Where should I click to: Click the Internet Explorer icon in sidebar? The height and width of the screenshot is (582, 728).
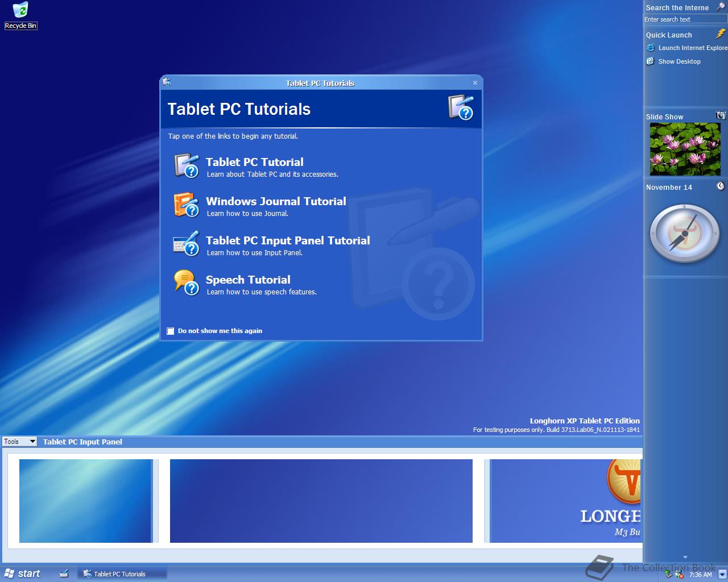651,48
